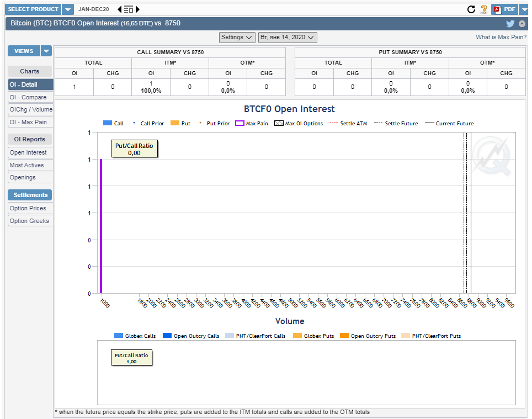Select the OIChg / Volume view
532x419 pixels.
(30, 110)
